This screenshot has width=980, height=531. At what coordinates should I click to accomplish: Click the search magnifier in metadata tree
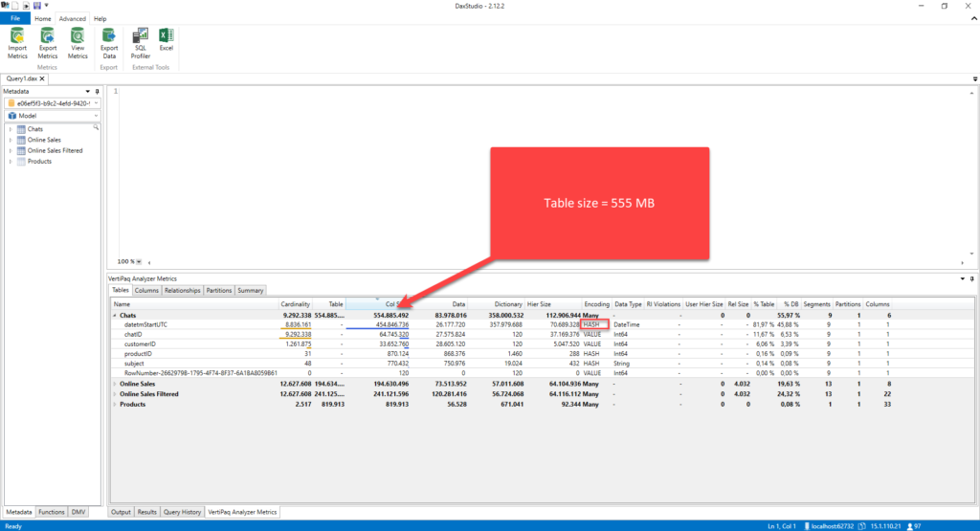coord(96,127)
